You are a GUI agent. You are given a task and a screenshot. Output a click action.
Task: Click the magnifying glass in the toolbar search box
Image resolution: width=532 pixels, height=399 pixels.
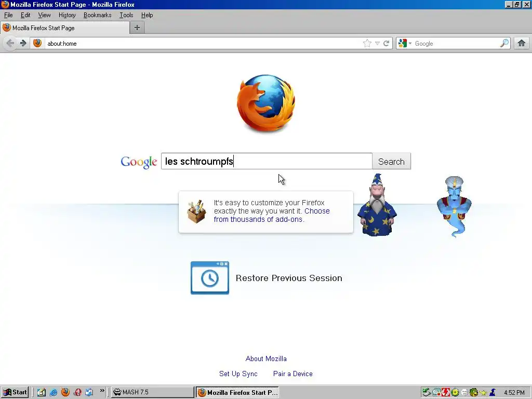[x=504, y=44]
